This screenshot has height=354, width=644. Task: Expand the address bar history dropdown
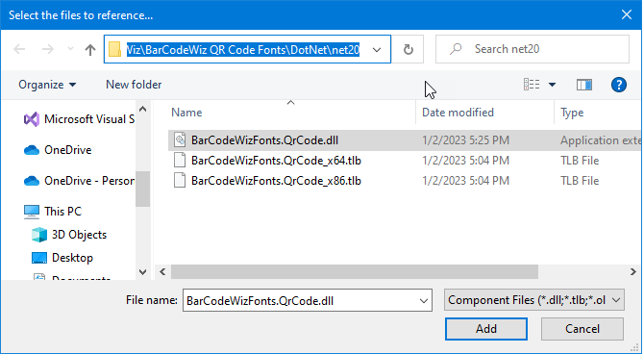point(377,50)
